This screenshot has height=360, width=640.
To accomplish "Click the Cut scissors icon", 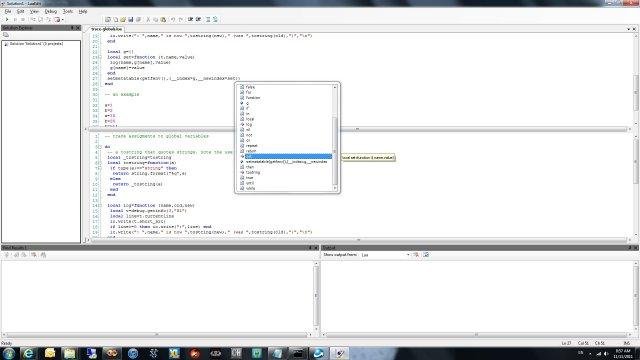I will (148, 20).
